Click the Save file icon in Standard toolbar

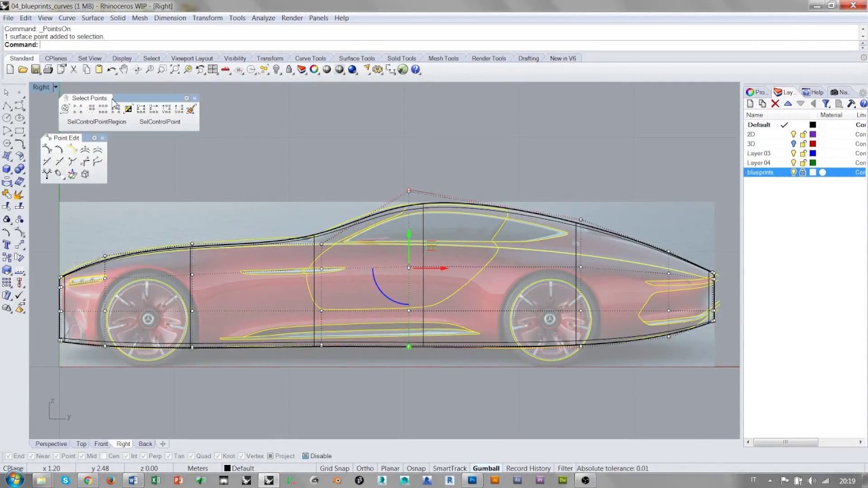tap(35, 70)
